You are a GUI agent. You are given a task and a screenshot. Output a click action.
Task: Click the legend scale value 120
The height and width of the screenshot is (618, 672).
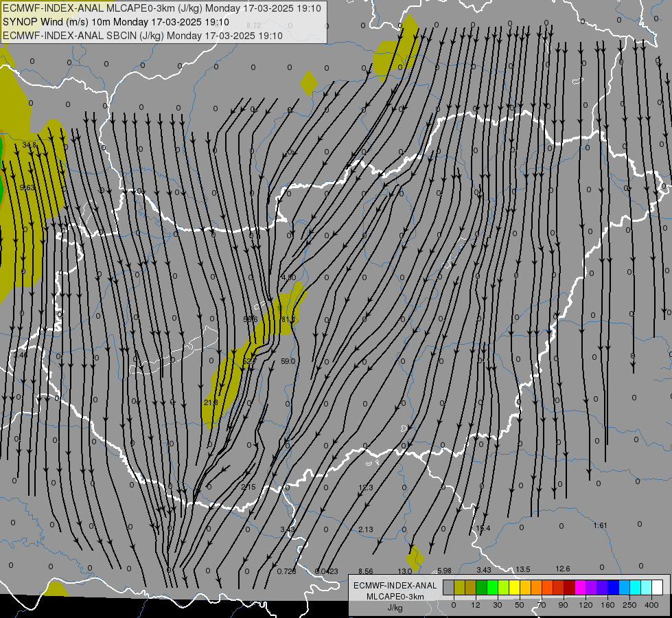coord(586,605)
